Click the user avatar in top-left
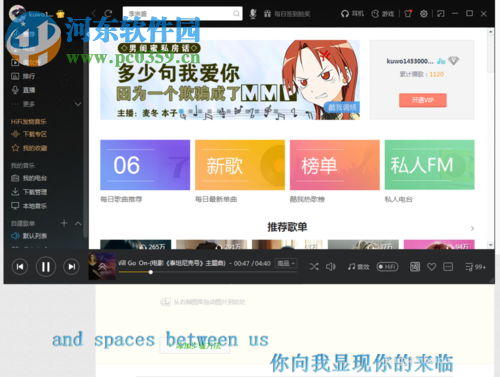This screenshot has width=500, height=377. [17, 13]
